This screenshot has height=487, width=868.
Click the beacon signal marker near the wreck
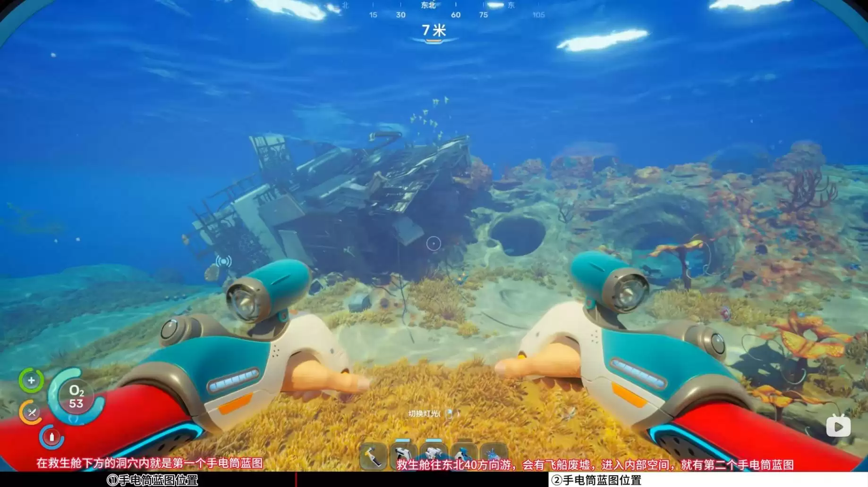pyautogui.click(x=224, y=261)
